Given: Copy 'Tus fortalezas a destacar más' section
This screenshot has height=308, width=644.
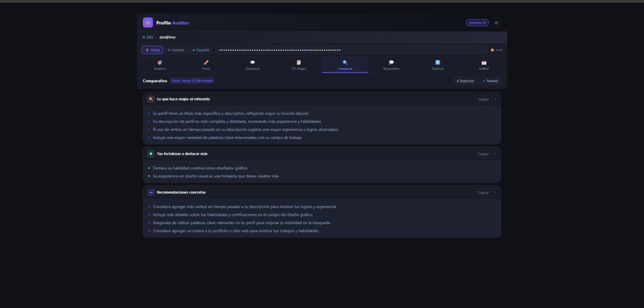Looking at the screenshot, I should point(483,154).
